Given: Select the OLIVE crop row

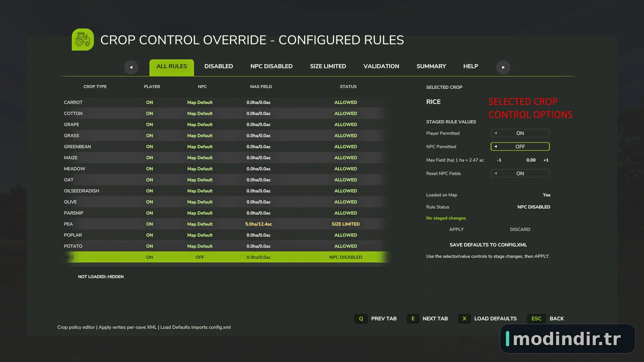Looking at the screenshot, I should [x=225, y=202].
